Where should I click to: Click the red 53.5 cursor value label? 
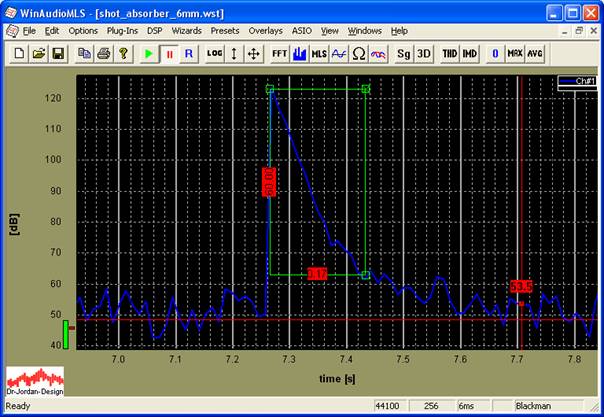click(522, 286)
